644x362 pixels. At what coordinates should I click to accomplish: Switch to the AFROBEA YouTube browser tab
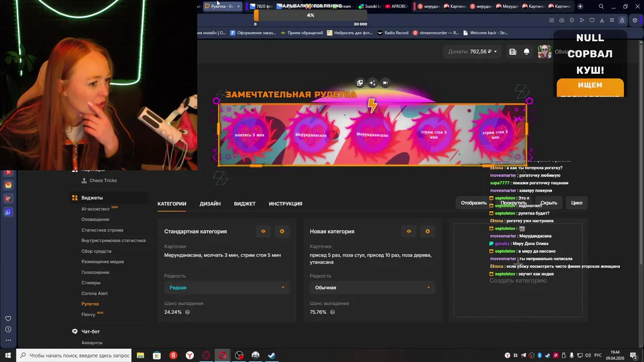(x=396, y=6)
